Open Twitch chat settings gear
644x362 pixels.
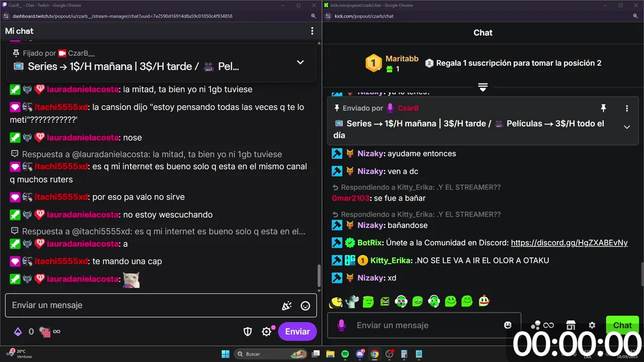point(267,331)
